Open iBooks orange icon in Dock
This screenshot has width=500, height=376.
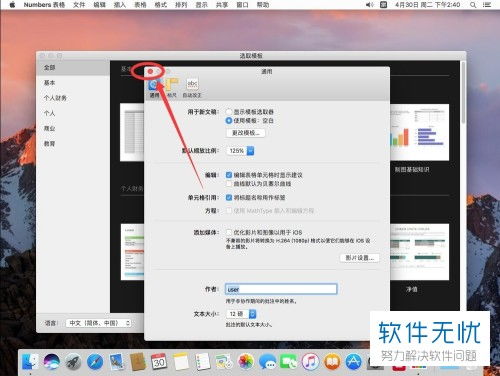(332, 361)
